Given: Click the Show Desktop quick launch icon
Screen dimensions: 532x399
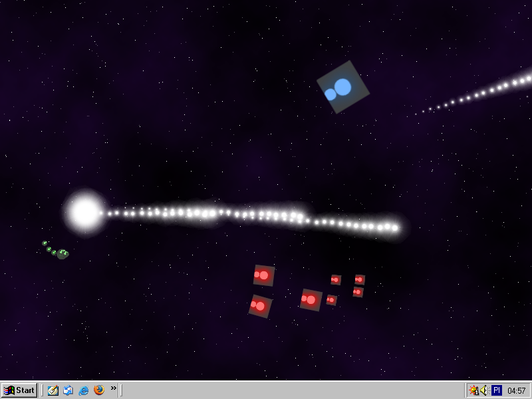Looking at the screenshot, I should 53,390.
